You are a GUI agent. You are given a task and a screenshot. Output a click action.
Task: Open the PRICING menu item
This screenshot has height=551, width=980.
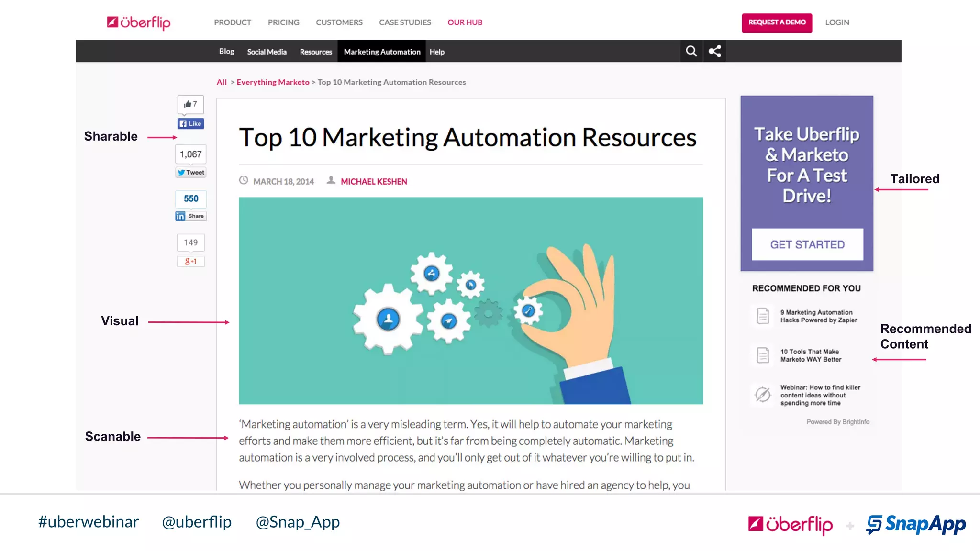pos(284,22)
